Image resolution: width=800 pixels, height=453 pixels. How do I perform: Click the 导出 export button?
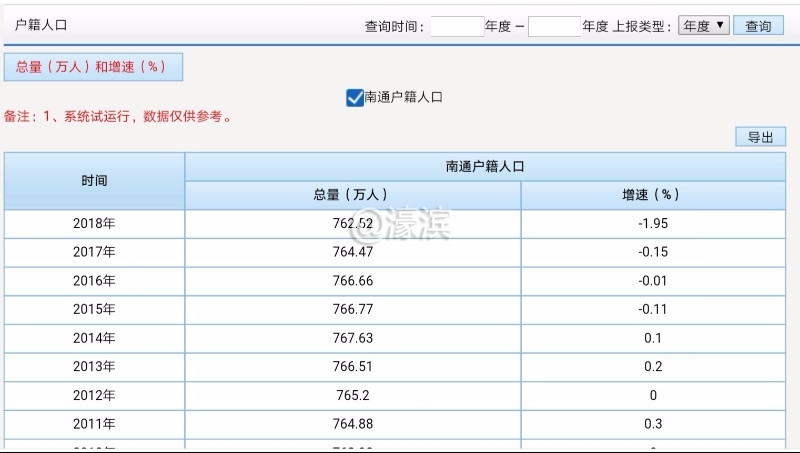[x=760, y=137]
